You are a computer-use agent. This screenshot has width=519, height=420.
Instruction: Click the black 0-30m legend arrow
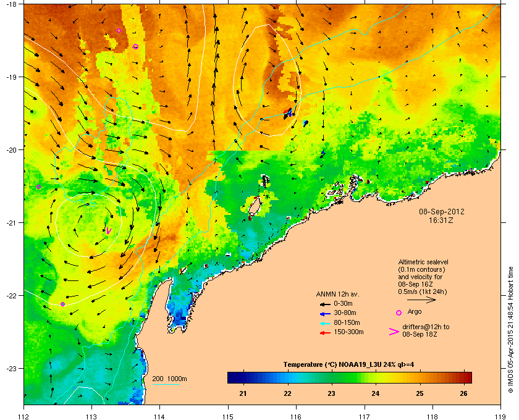coord(325,304)
